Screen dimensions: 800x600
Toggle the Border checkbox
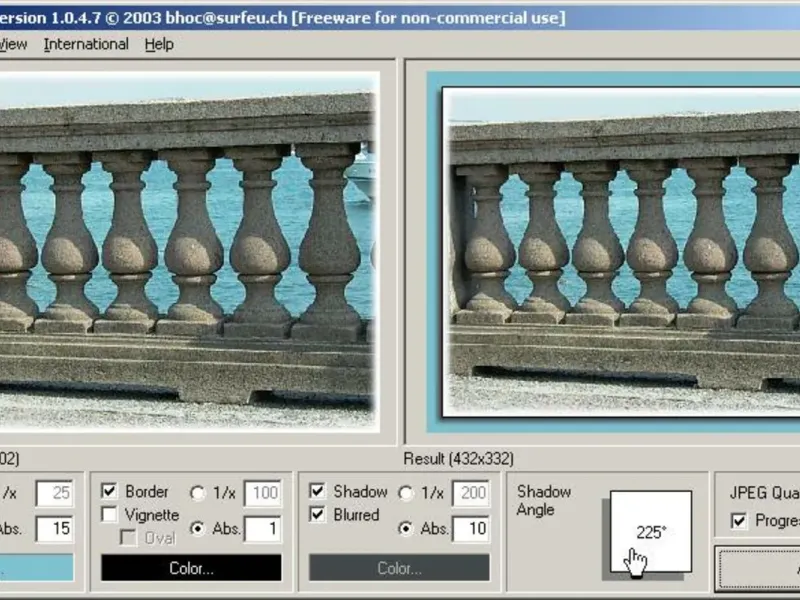(x=109, y=491)
